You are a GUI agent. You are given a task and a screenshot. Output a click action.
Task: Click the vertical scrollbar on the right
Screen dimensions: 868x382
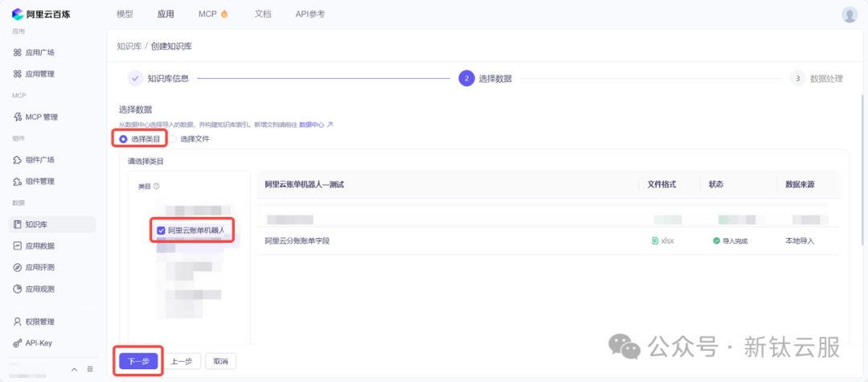[x=862, y=169]
